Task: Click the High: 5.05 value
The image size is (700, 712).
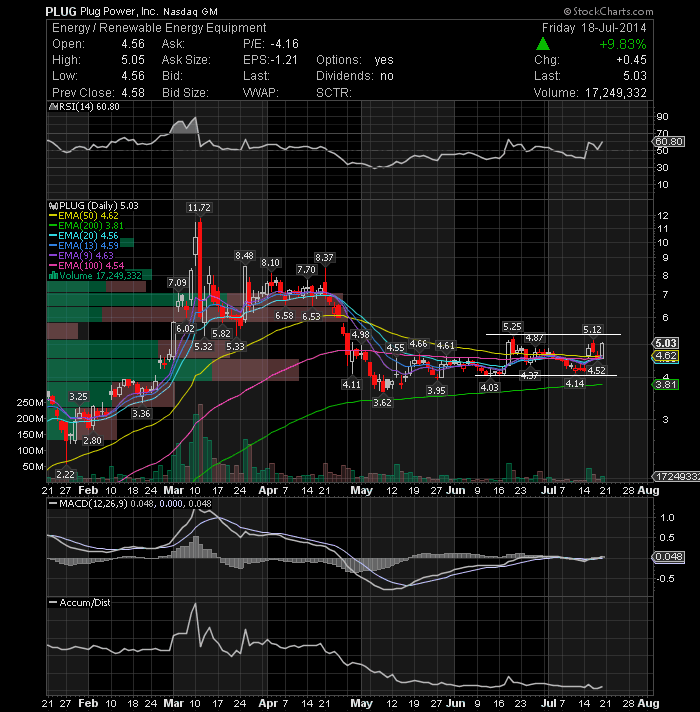Action: (x=98, y=60)
